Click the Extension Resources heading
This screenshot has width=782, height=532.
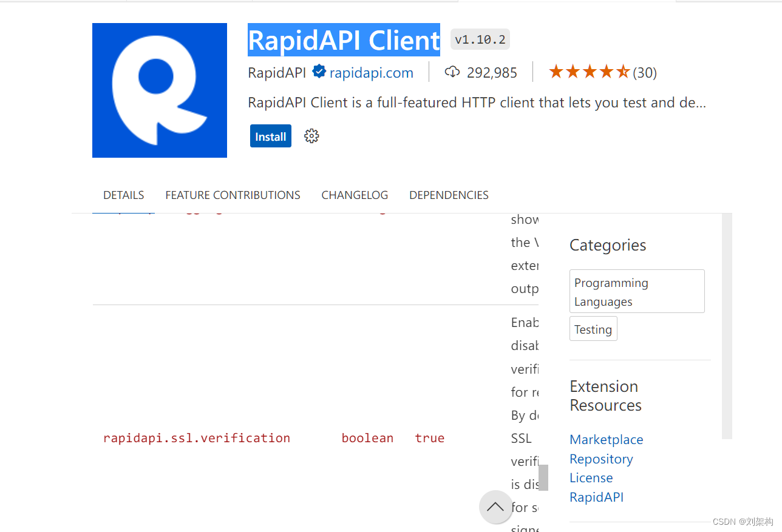[605, 396]
